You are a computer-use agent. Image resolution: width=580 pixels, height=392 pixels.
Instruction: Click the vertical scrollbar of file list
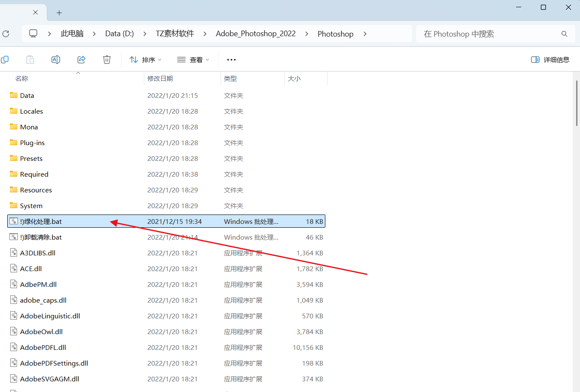tap(577, 103)
